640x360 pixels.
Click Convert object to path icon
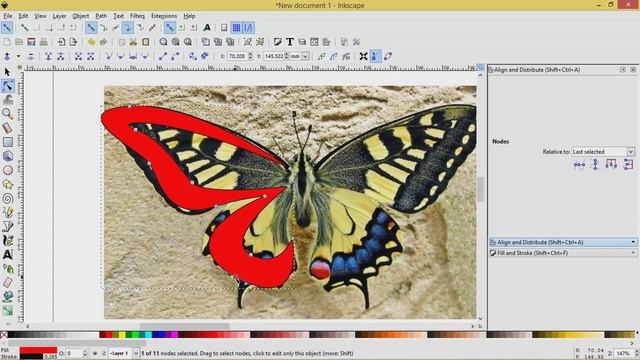pyautogui.click(x=193, y=56)
